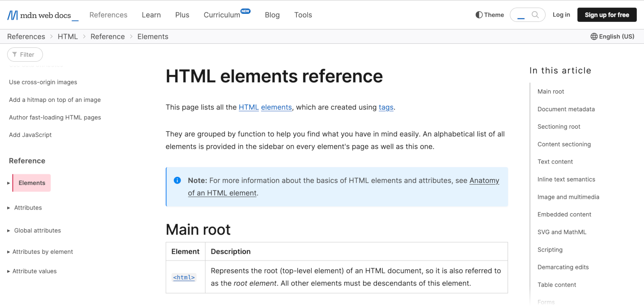
Task: Click the Reference sidebar heading
Action: [x=27, y=161]
